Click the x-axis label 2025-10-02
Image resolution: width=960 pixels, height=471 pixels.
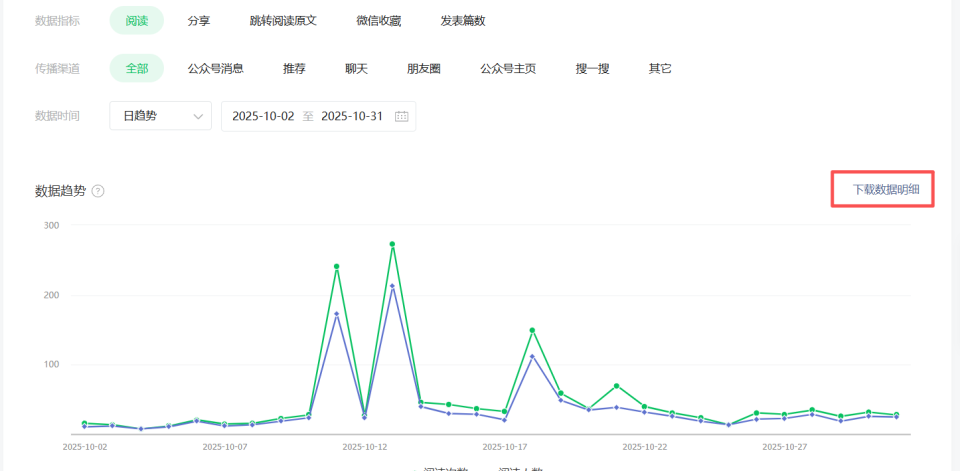[x=84, y=447]
